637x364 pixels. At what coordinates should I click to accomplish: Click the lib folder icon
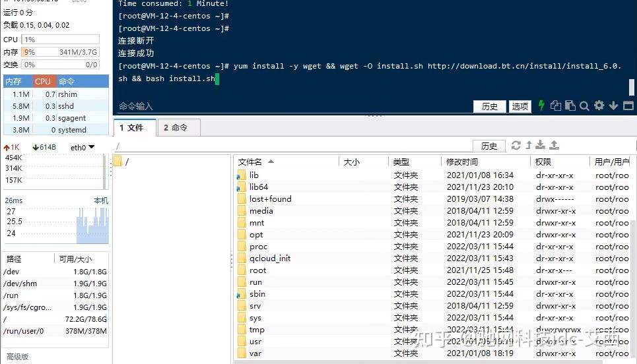click(242, 175)
